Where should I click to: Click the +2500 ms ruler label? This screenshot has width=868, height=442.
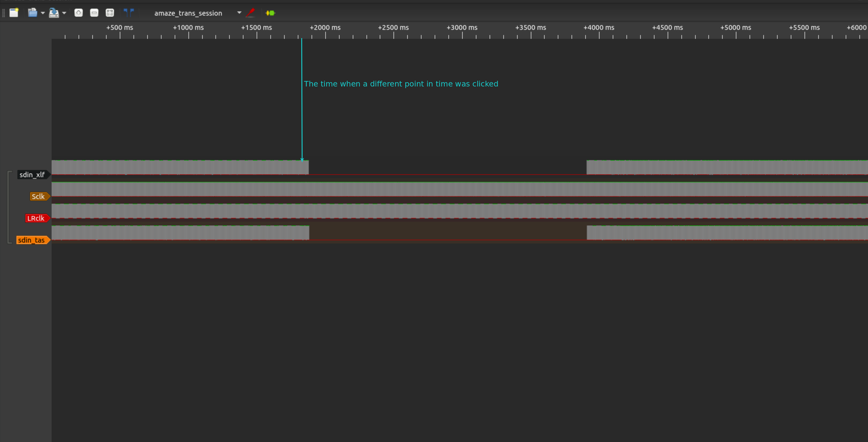coord(394,28)
